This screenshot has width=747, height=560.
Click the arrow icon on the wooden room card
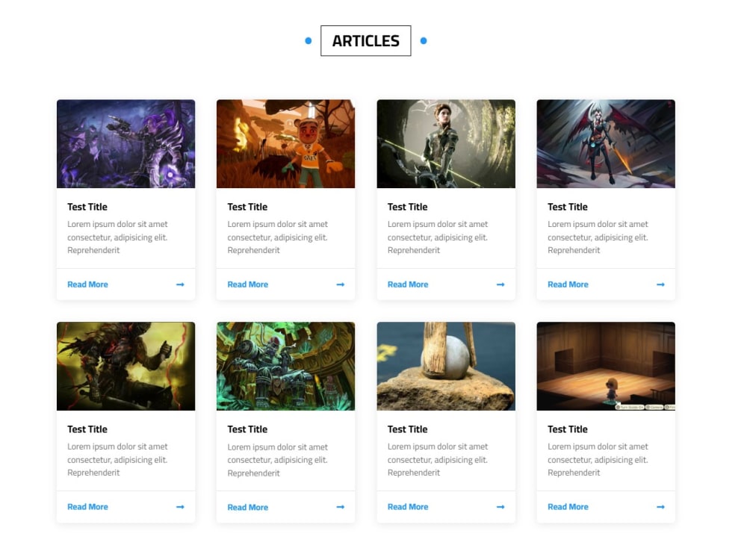(x=660, y=507)
